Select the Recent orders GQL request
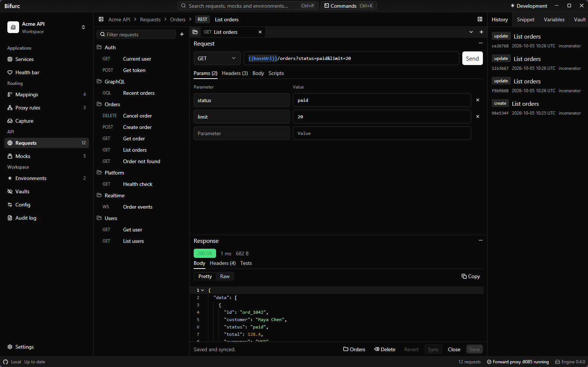Image resolution: width=588 pixels, height=367 pixels. click(x=141, y=93)
